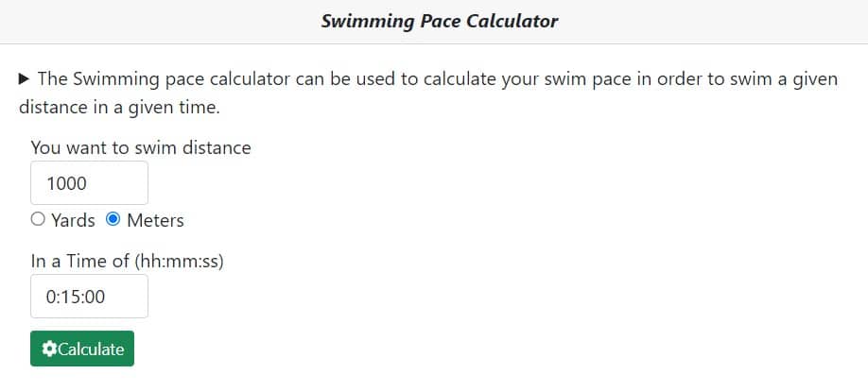This screenshot has height=392, width=868.
Task: Place cursor in the 1000 value
Action: coord(66,183)
